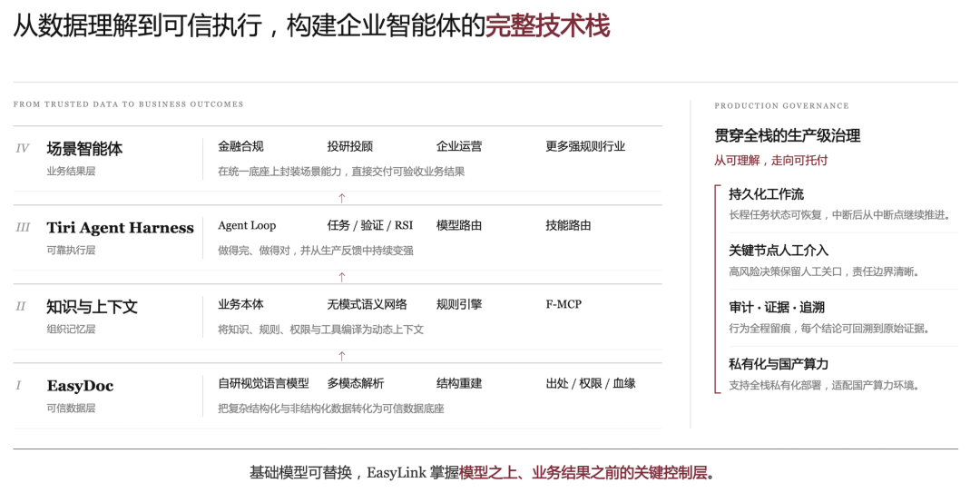
Task: Click the 场景智能体 layer heading
Action: click(84, 149)
